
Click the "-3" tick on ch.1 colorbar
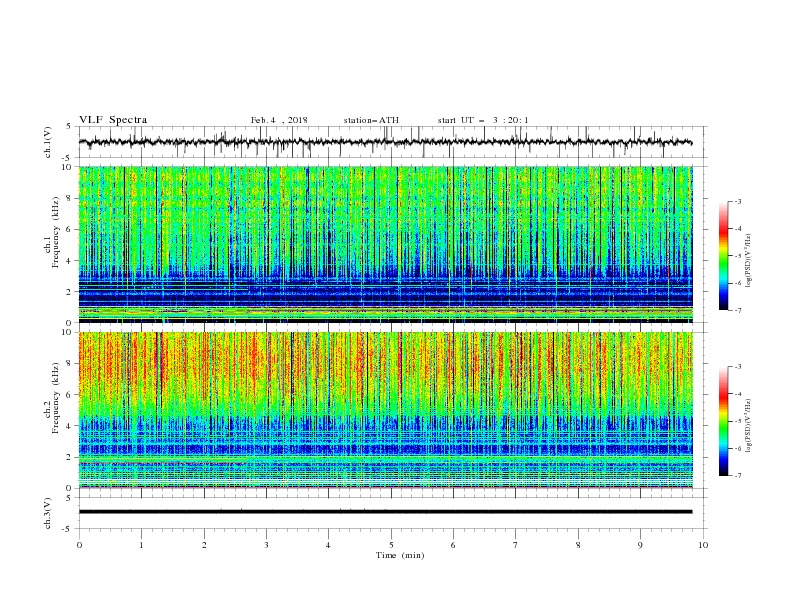pyautogui.click(x=737, y=201)
